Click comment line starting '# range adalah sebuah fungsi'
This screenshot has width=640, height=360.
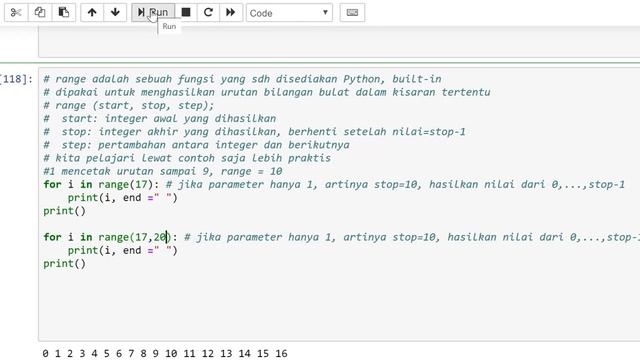(x=242, y=79)
